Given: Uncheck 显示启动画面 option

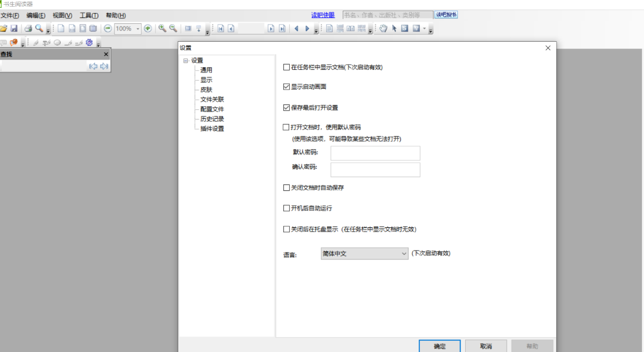Looking at the screenshot, I should (286, 87).
